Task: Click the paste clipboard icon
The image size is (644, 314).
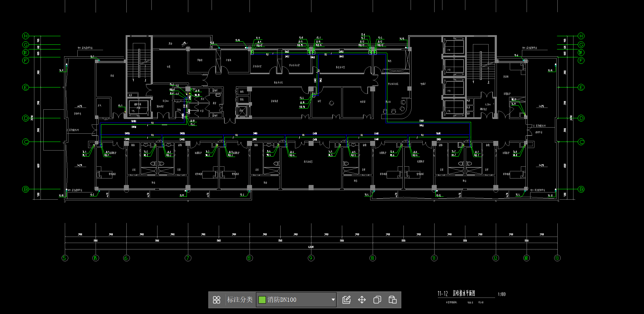Action: point(393,300)
